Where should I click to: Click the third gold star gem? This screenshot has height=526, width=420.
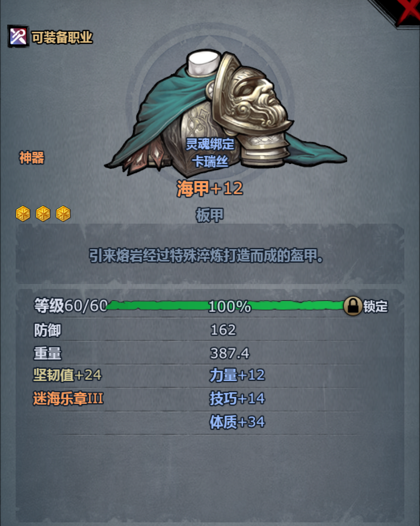click(63, 214)
